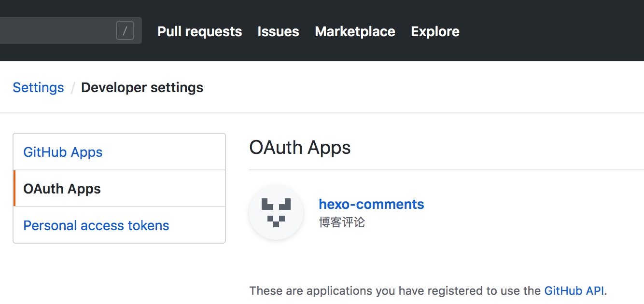Image resolution: width=644 pixels, height=304 pixels.
Task: Switch to the GitHub Apps sidebar tab
Action: tap(63, 152)
